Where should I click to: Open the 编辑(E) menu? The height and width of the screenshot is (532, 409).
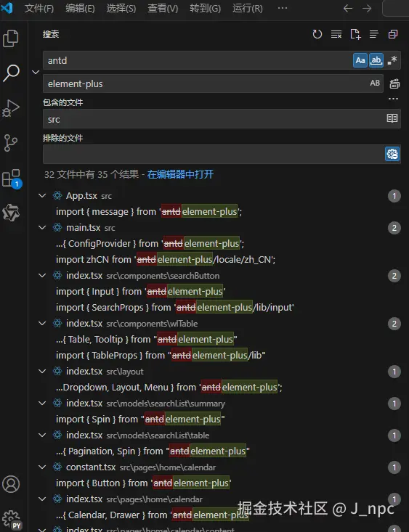click(80, 8)
